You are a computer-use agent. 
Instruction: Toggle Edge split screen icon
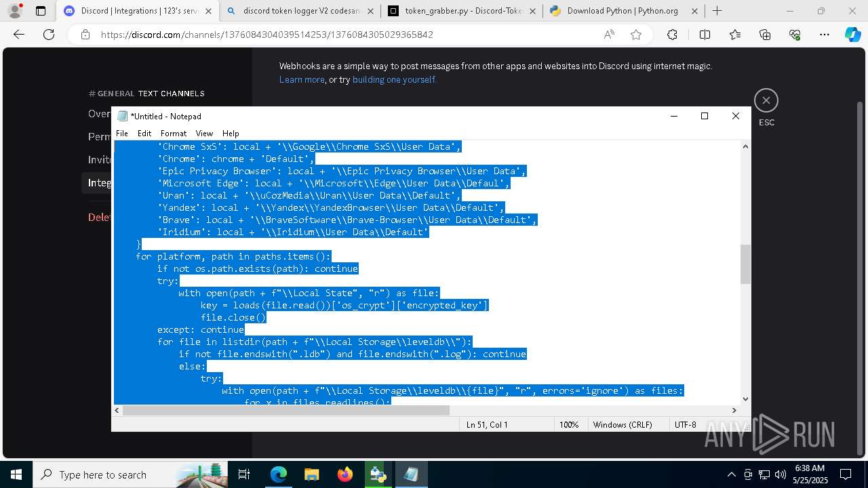pos(705,35)
